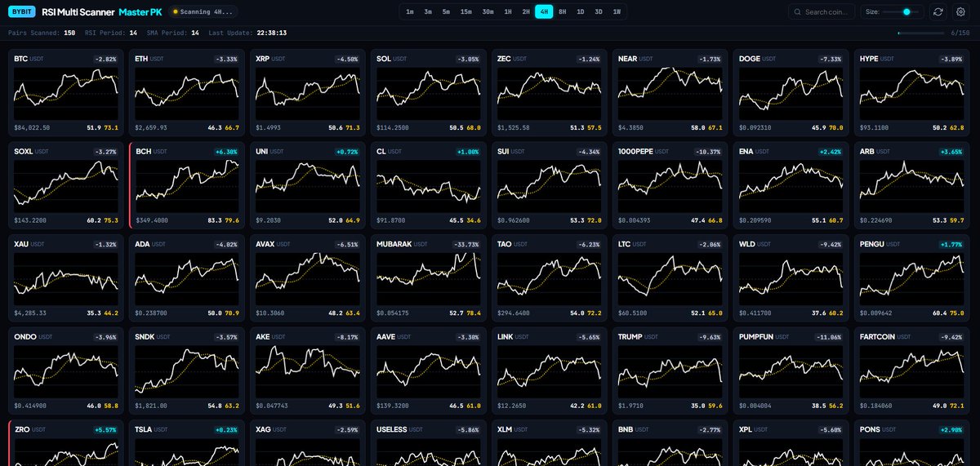
Task: Open the LINK chart card
Action: [x=549, y=370]
